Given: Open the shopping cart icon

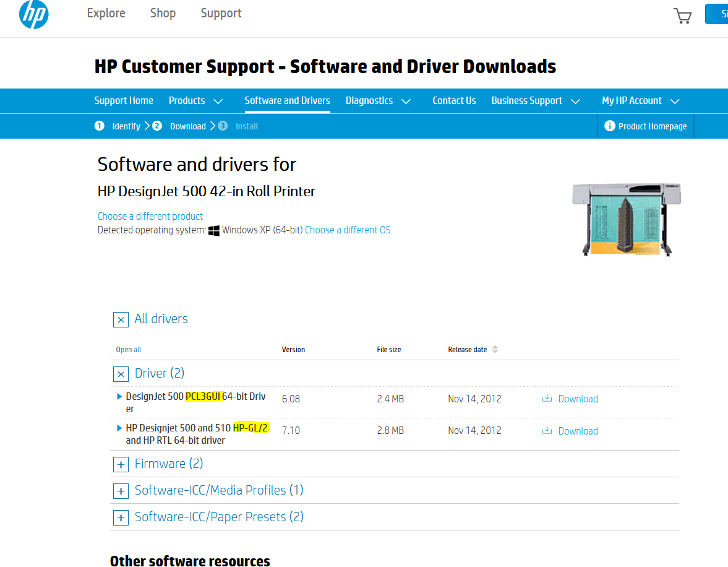Looking at the screenshot, I should click(x=682, y=15).
